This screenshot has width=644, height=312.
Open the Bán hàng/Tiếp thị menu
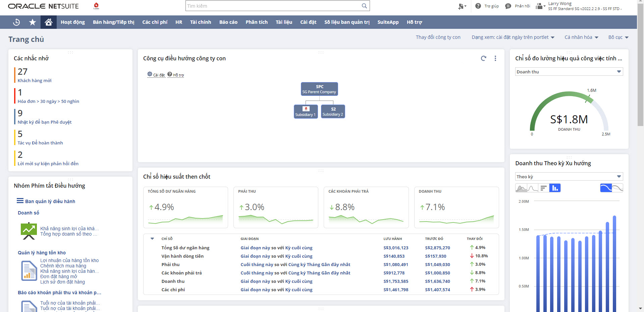(x=113, y=22)
